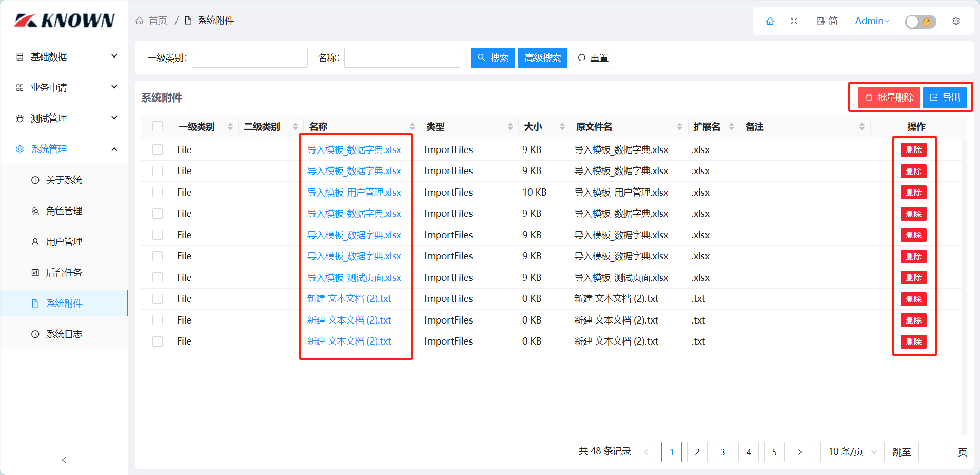The height and width of the screenshot is (475, 980).
Task: Delete the 导入模板_用户管理.xlsx row
Action: pos(913,193)
